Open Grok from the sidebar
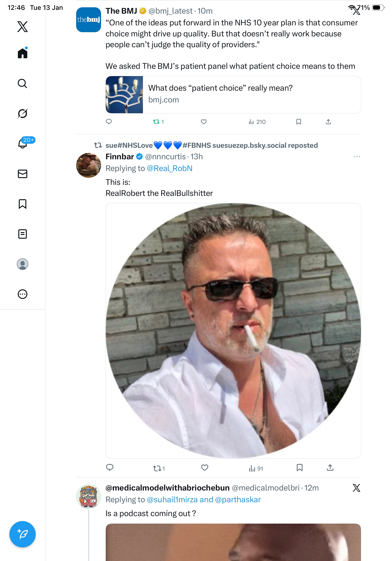Viewport: 392px width, 561px height. point(23,114)
